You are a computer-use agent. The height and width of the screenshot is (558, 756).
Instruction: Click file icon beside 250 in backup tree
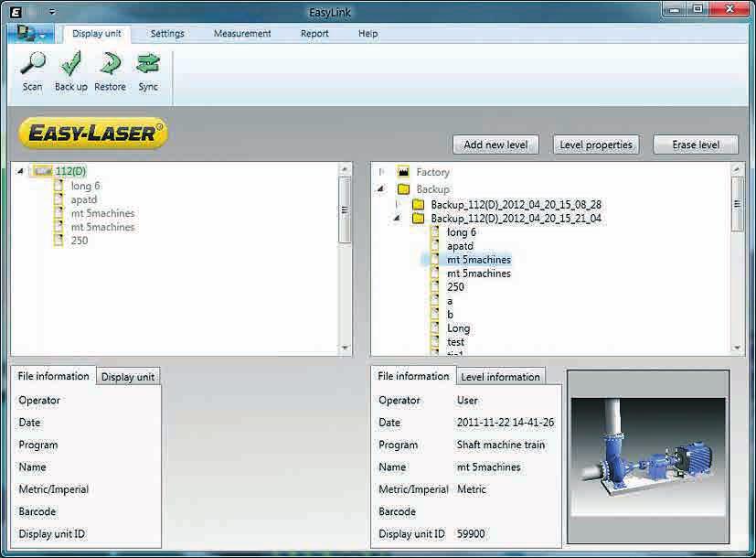pyautogui.click(x=435, y=287)
